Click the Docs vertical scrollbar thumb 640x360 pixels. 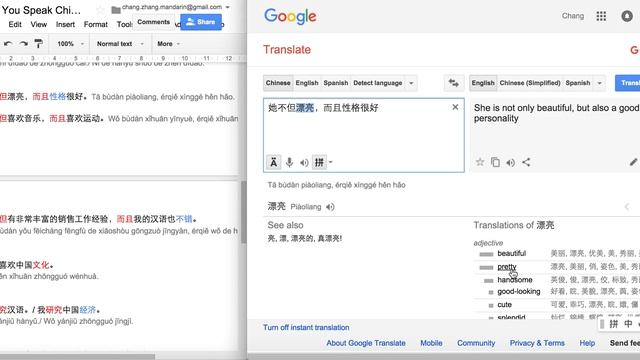244,212
